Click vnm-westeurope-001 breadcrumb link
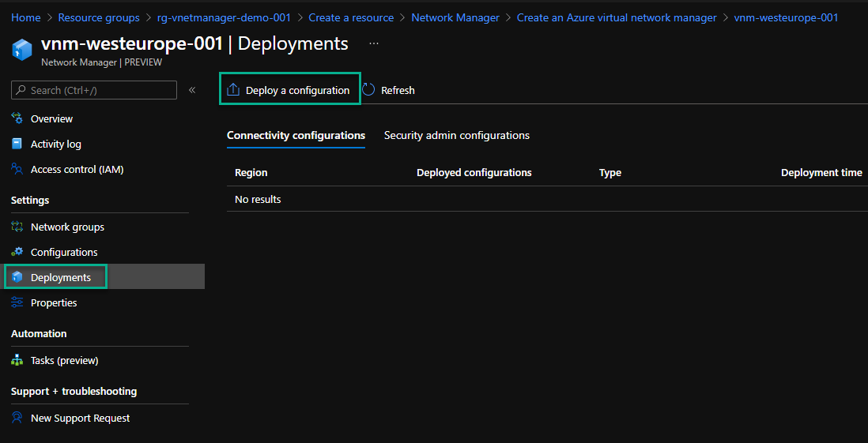868x443 pixels. (786, 17)
